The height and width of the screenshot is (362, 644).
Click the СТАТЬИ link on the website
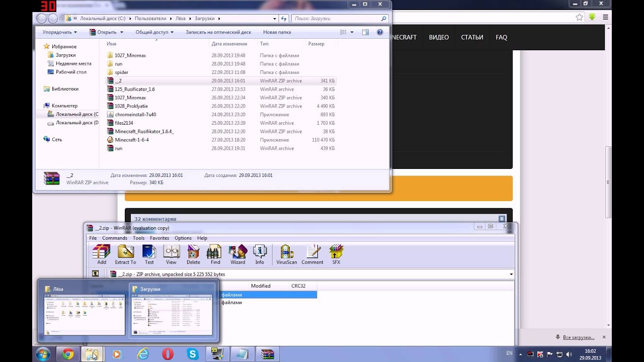pyautogui.click(x=472, y=37)
